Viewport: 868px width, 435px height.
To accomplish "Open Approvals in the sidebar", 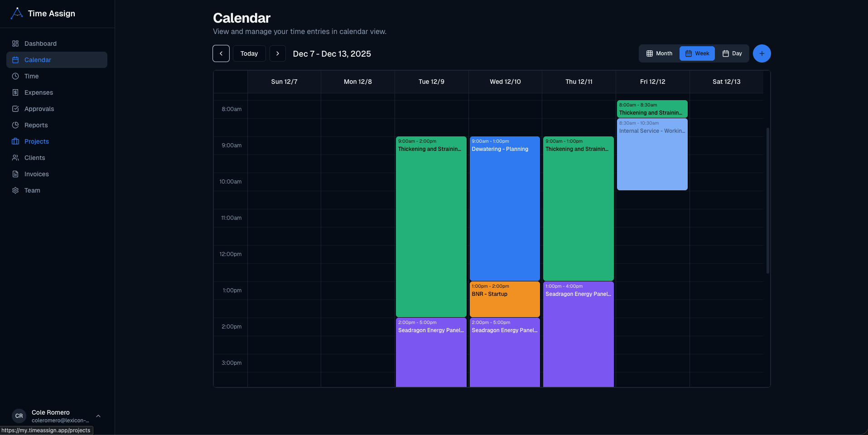I will coord(57,109).
